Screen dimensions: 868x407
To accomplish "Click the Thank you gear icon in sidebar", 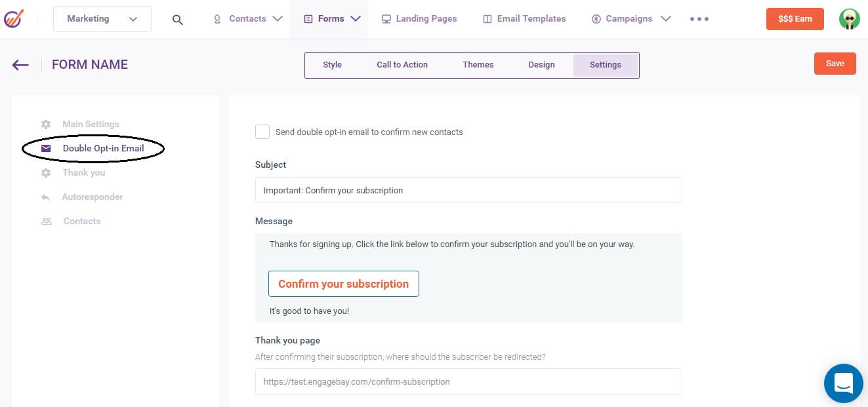I will coord(45,172).
